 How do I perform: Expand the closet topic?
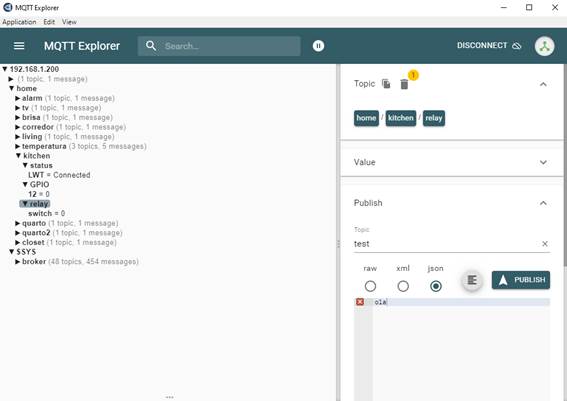[17, 242]
